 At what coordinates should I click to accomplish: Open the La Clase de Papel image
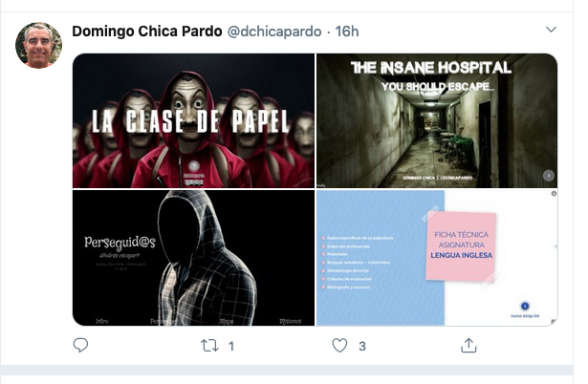pyautogui.click(x=193, y=120)
